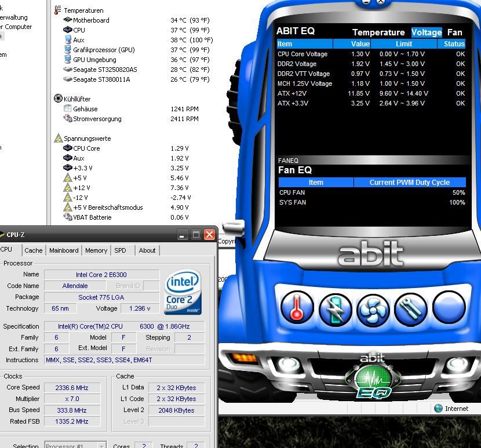Click the Gehäuse case icon
Screen dimensions: 481x448
(67, 108)
